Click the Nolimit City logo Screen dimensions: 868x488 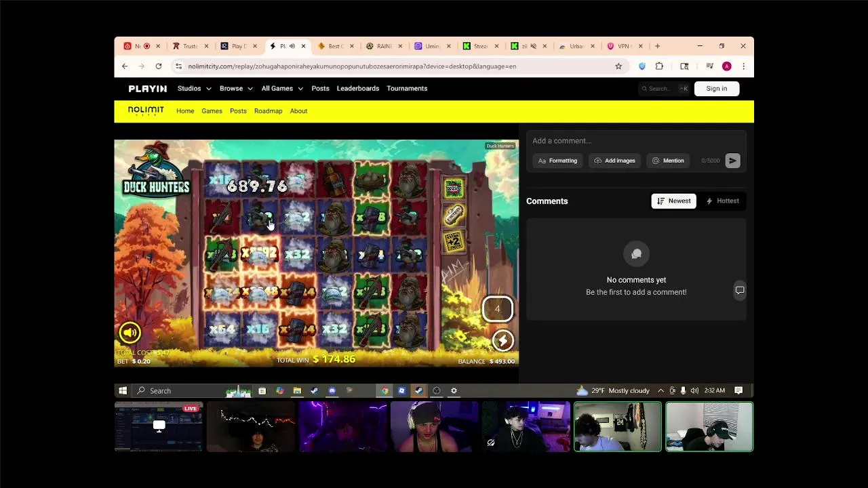[x=146, y=110]
